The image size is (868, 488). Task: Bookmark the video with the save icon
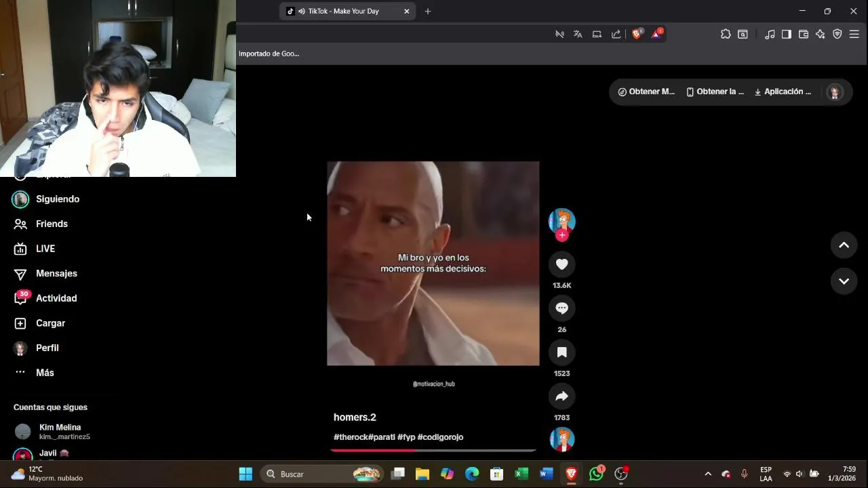click(561, 352)
